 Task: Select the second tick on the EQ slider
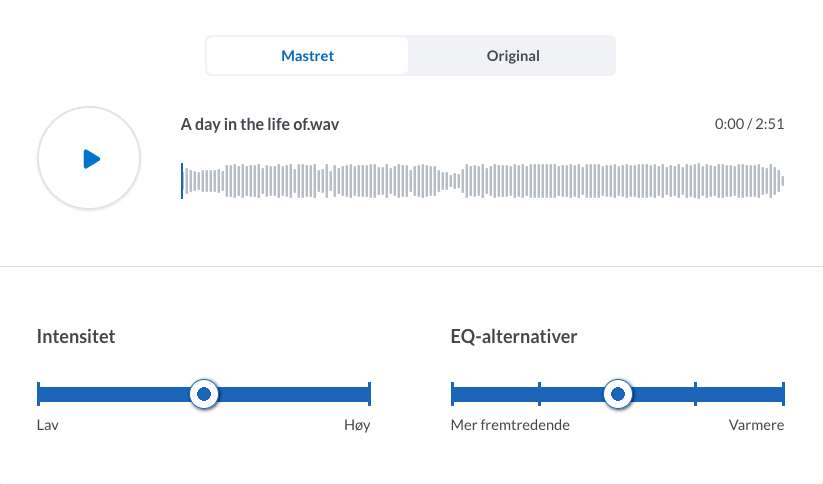coord(539,395)
